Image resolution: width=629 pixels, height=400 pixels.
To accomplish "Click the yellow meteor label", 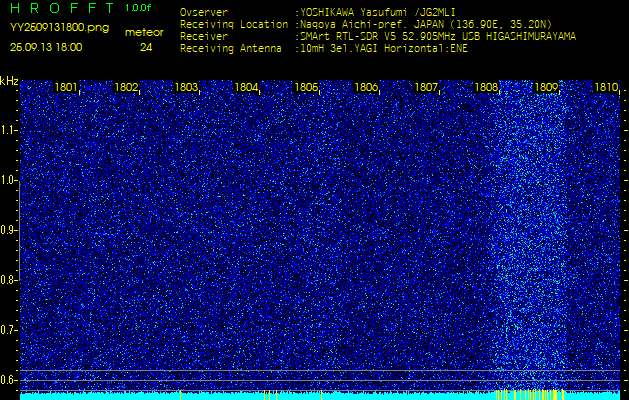I will tap(145, 32).
